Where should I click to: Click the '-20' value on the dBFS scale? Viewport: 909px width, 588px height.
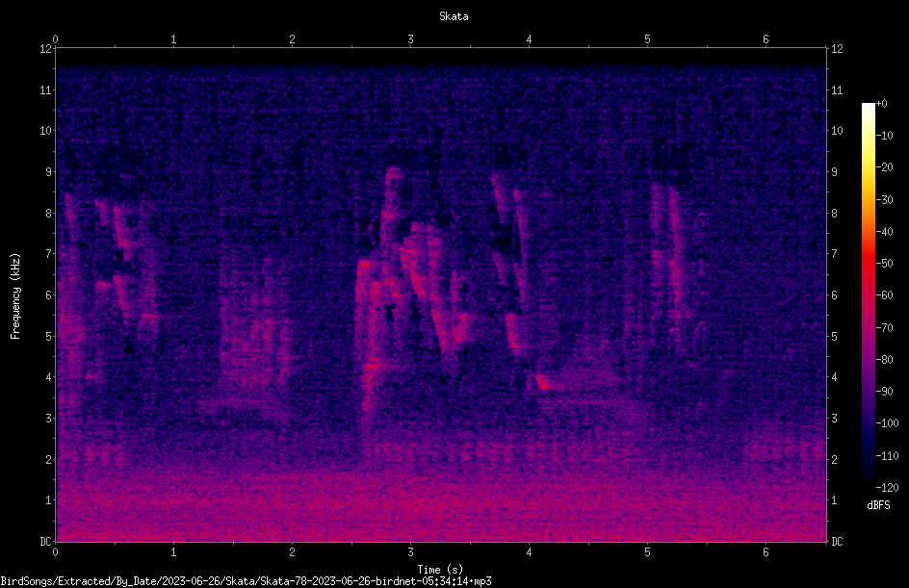[885, 167]
